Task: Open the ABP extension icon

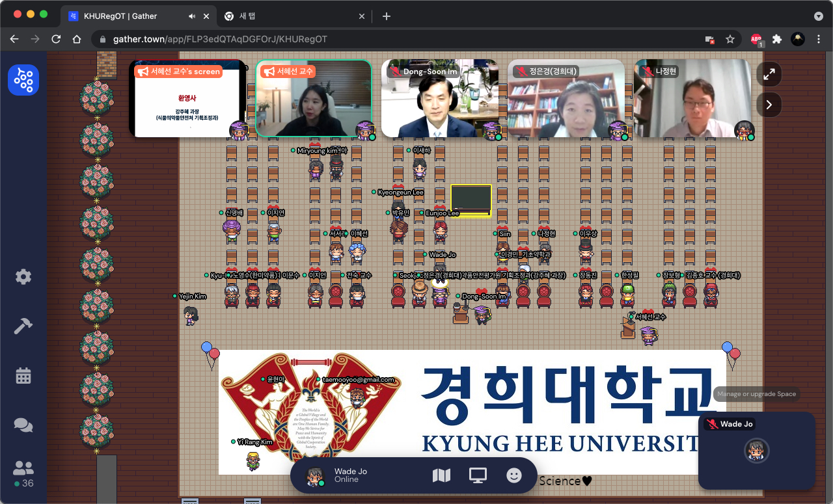Action: coord(756,40)
